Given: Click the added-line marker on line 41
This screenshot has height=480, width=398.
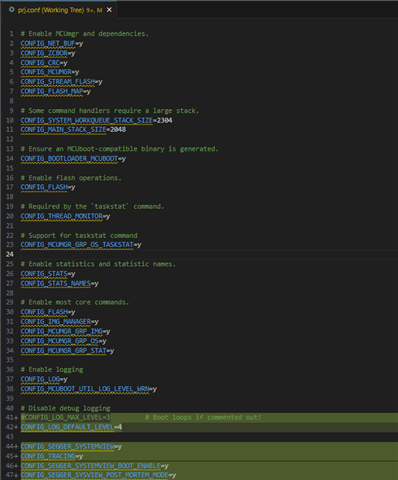Looking at the screenshot, I should [16, 418].
